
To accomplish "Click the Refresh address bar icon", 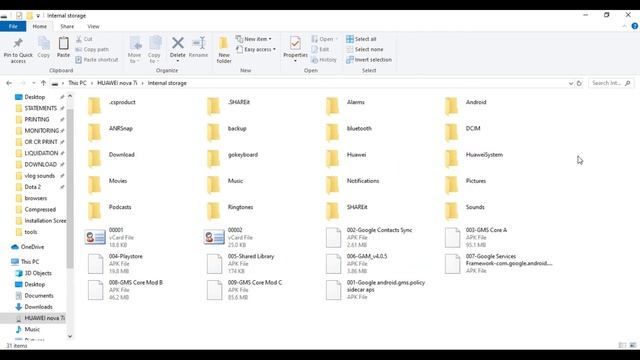I will click(x=579, y=83).
